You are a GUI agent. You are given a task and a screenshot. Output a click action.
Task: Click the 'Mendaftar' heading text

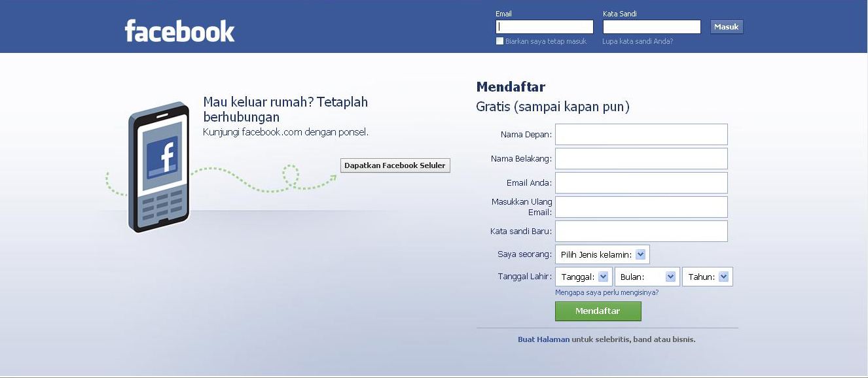pyautogui.click(x=511, y=87)
